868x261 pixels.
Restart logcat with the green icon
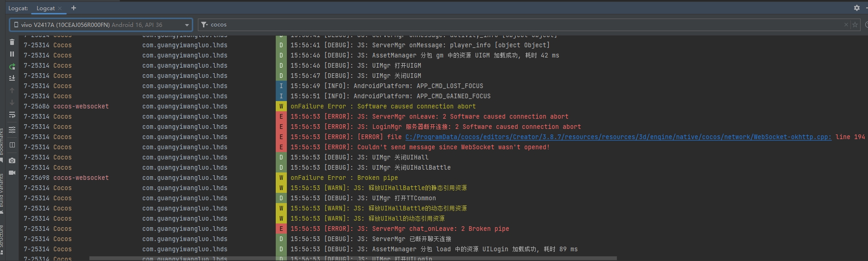[12, 66]
